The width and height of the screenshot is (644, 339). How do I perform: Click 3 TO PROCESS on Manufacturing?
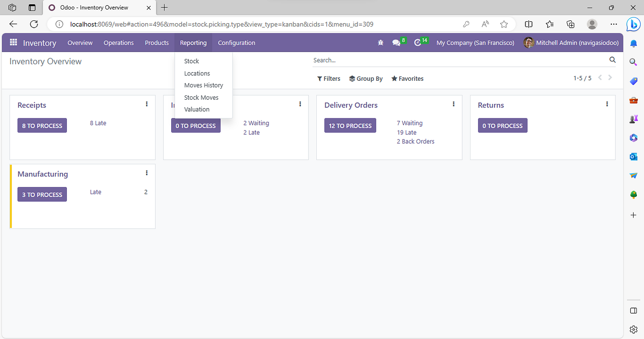pos(42,194)
